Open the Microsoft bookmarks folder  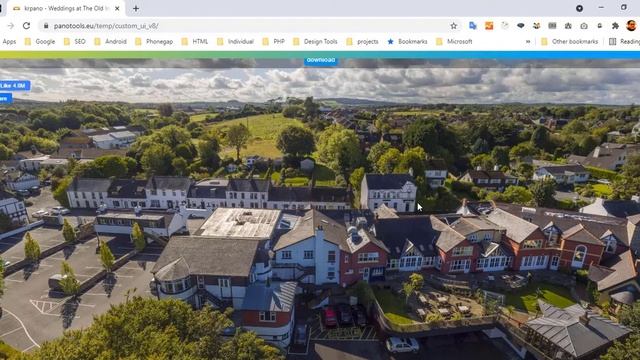point(454,41)
